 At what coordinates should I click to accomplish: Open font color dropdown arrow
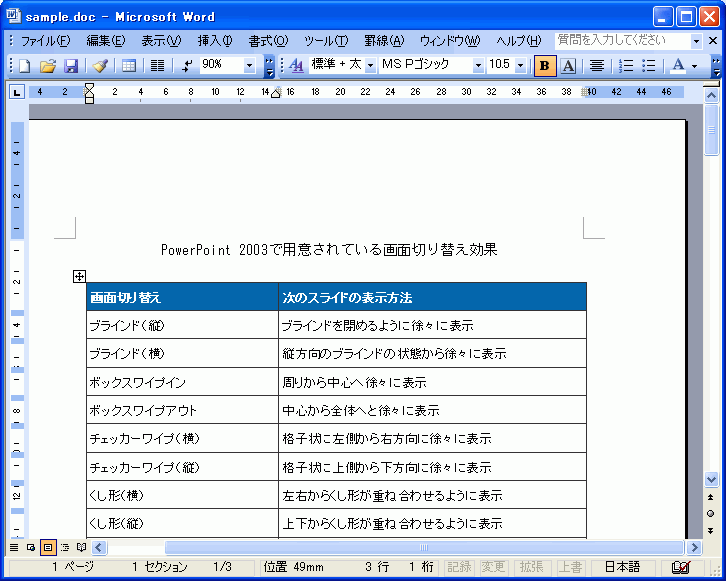pyautogui.click(x=694, y=66)
